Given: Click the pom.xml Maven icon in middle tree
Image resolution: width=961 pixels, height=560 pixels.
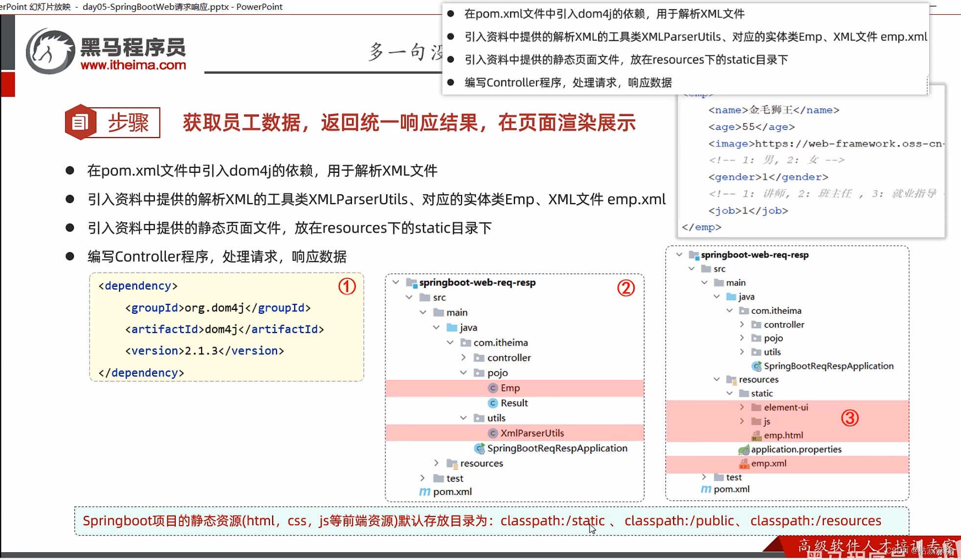Looking at the screenshot, I should click(x=424, y=491).
